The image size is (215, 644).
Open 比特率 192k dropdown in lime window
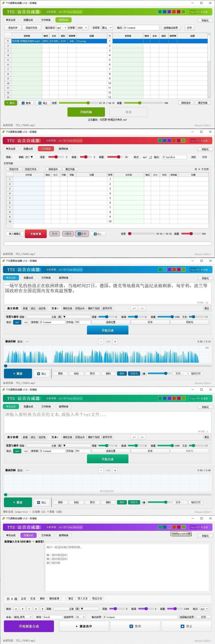pos(82,28)
